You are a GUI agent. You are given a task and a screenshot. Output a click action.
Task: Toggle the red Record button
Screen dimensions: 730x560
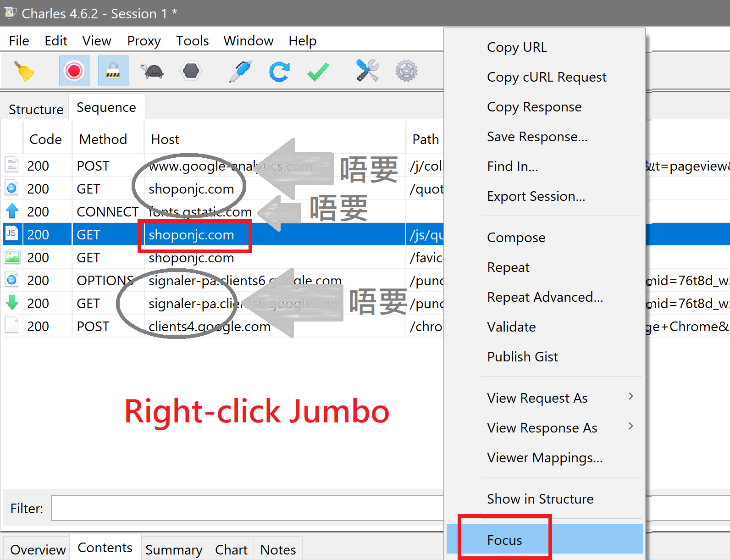click(74, 71)
